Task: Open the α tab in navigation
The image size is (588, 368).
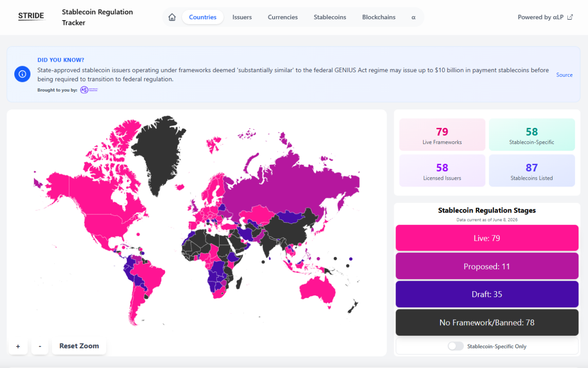Action: tap(413, 17)
